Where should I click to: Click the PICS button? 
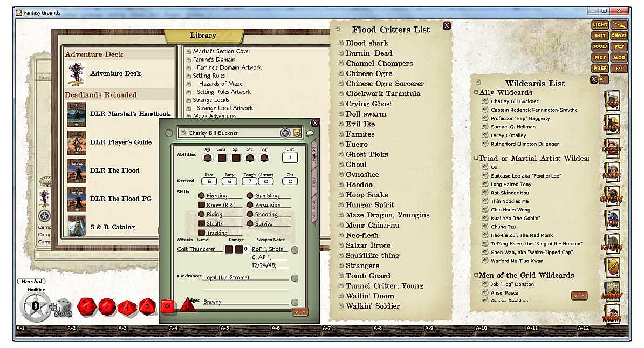pos(600,58)
